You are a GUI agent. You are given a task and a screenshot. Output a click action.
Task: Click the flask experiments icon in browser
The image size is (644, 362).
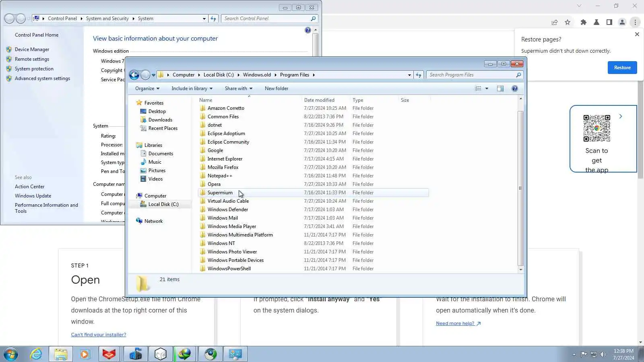pyautogui.click(x=597, y=22)
